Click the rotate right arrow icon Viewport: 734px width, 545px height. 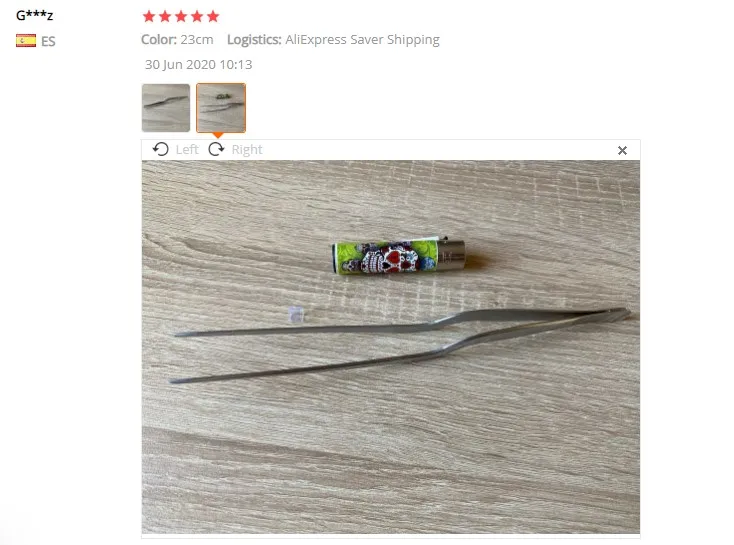tap(216, 149)
